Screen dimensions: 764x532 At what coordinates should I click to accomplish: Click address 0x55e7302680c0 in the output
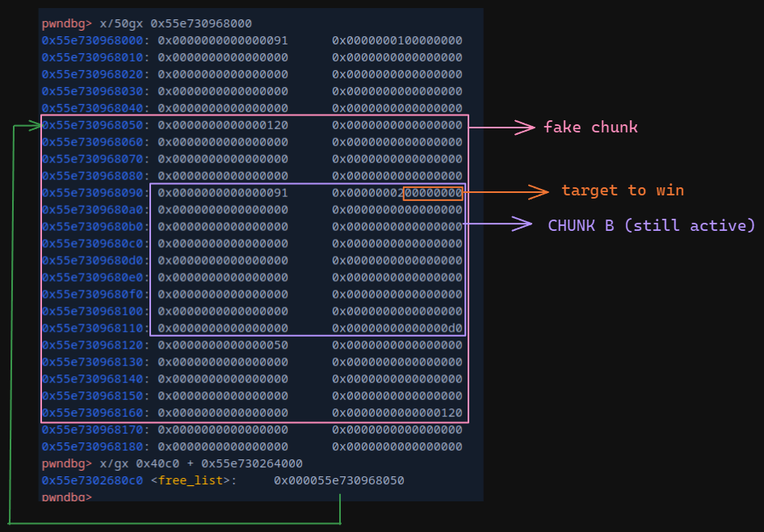click(93, 480)
